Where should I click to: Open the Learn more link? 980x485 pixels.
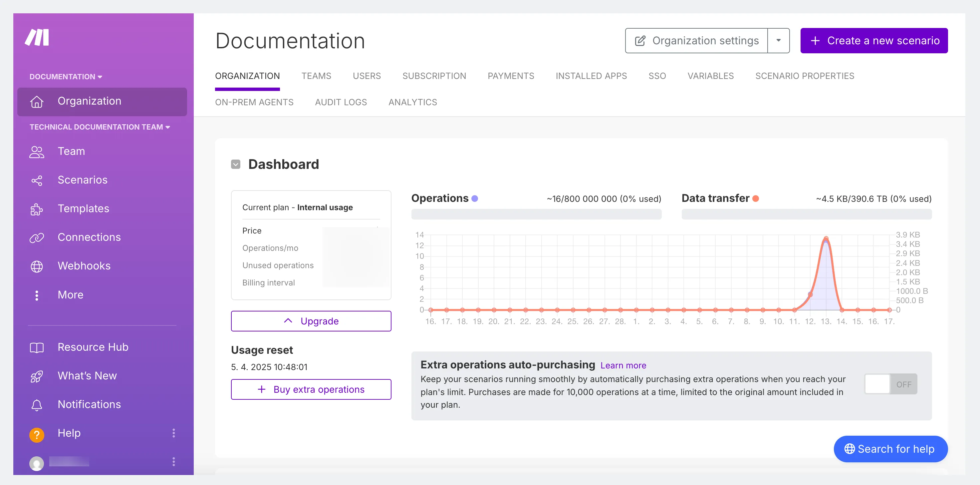pos(623,365)
